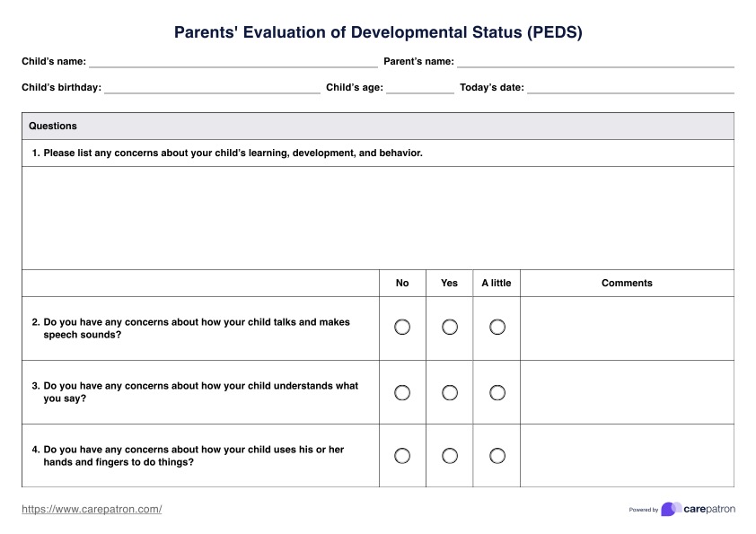Select No for question 4 hands and fingers
The width and height of the screenshot is (756, 534).
402,456
